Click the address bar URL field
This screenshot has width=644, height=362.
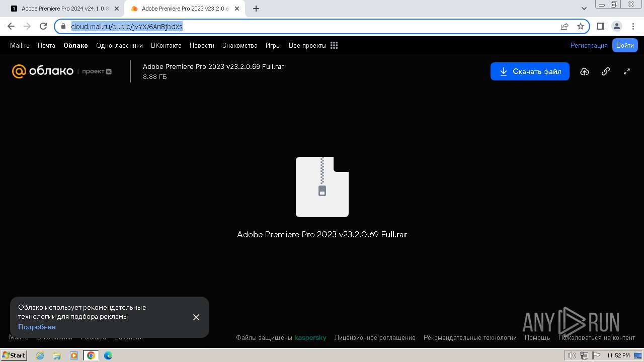[x=322, y=26]
